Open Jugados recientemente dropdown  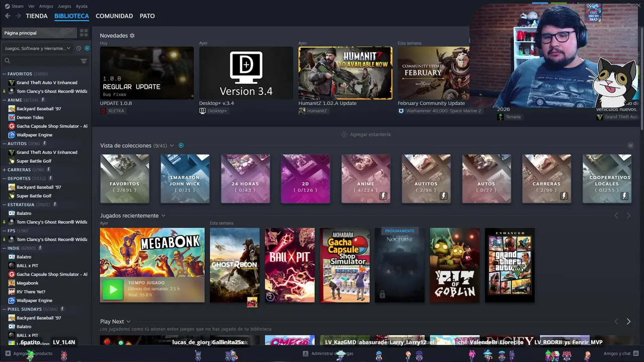[163, 216]
